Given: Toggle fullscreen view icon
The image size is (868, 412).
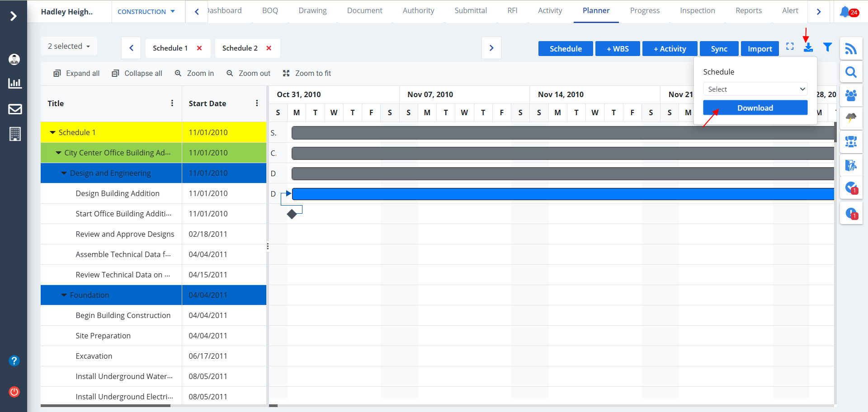Looking at the screenshot, I should tap(790, 47).
